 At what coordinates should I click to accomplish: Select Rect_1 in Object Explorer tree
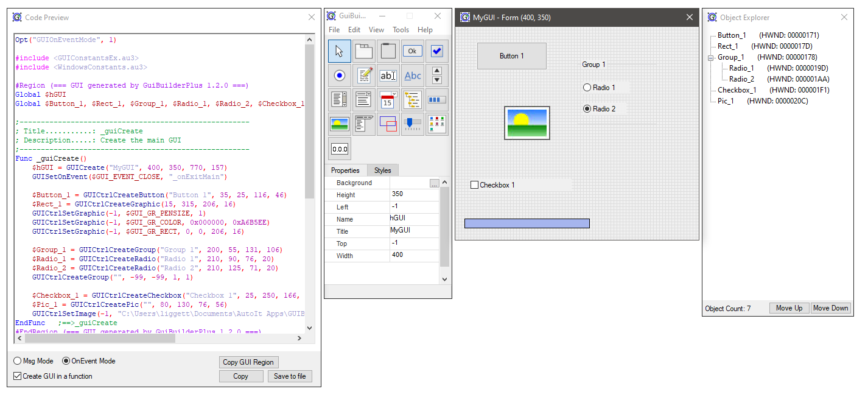pyautogui.click(x=728, y=46)
